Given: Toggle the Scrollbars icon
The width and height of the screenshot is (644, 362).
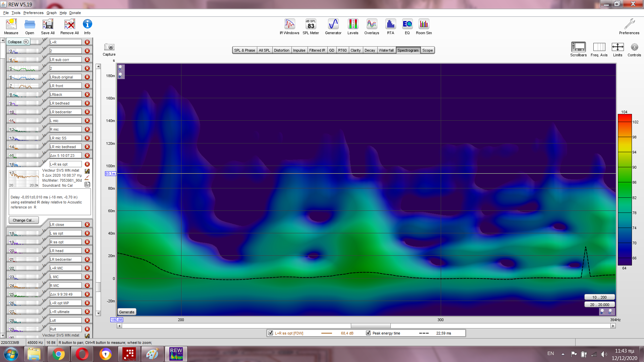Looking at the screenshot, I should pyautogui.click(x=578, y=47).
